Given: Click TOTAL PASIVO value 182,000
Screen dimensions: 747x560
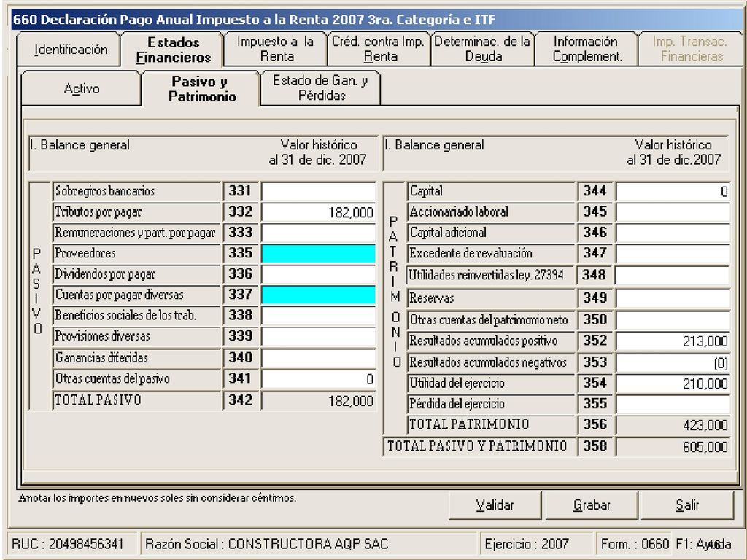Looking at the screenshot, I should point(318,401).
